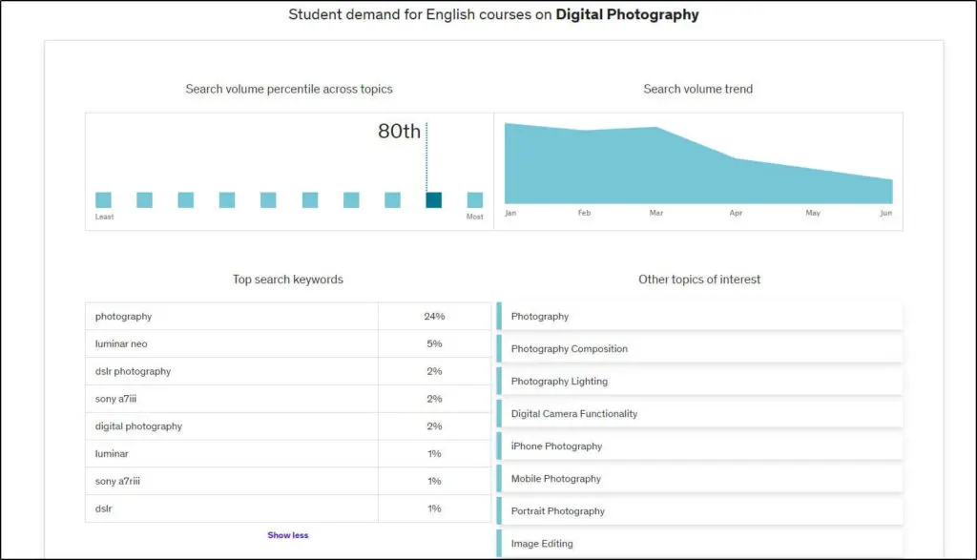
Task: Click the Jun label on the trend axis
Action: (885, 214)
